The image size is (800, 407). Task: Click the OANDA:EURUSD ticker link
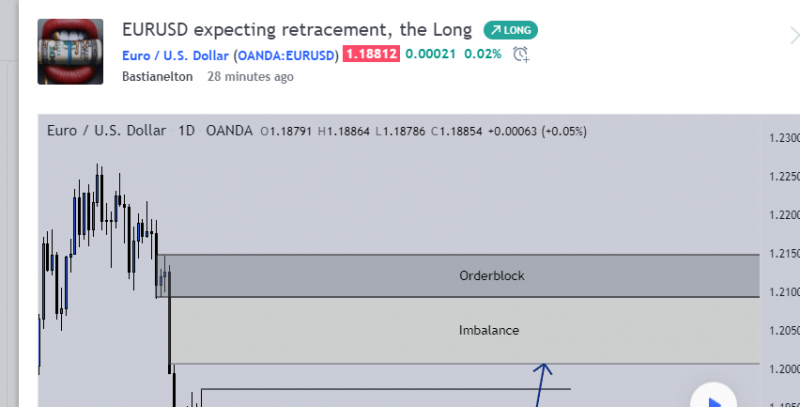(285, 54)
